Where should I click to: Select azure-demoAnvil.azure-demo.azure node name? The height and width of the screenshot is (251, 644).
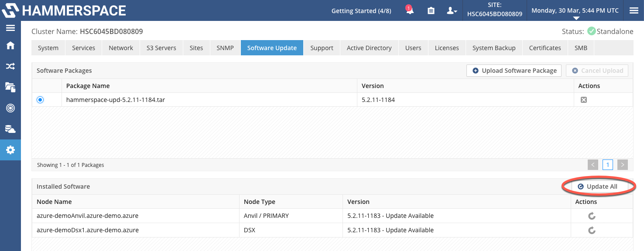(87, 216)
